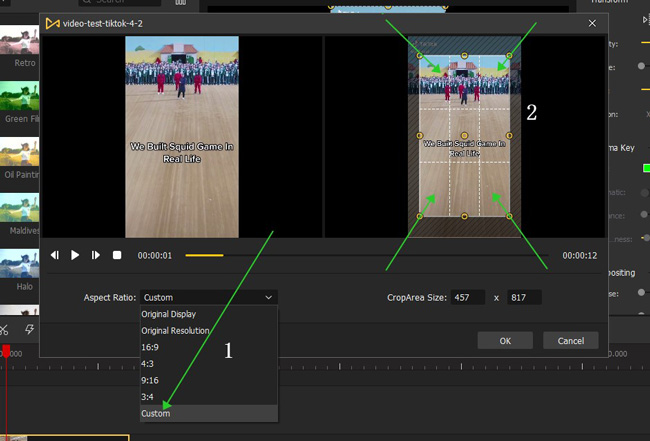Click bottom-left crop corner handle
This screenshot has width=650, height=441.
(x=420, y=216)
